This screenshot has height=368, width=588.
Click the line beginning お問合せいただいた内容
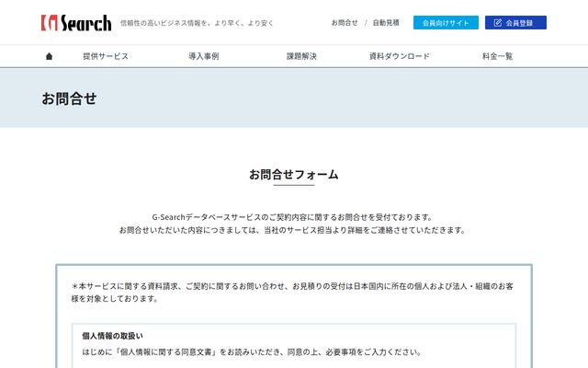[292, 230]
